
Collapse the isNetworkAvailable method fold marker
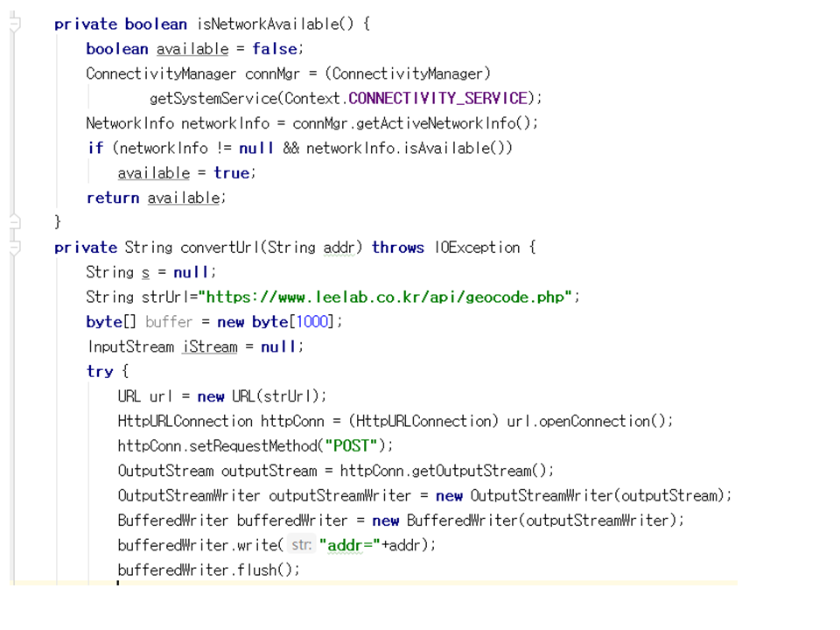pyautogui.click(x=14, y=25)
